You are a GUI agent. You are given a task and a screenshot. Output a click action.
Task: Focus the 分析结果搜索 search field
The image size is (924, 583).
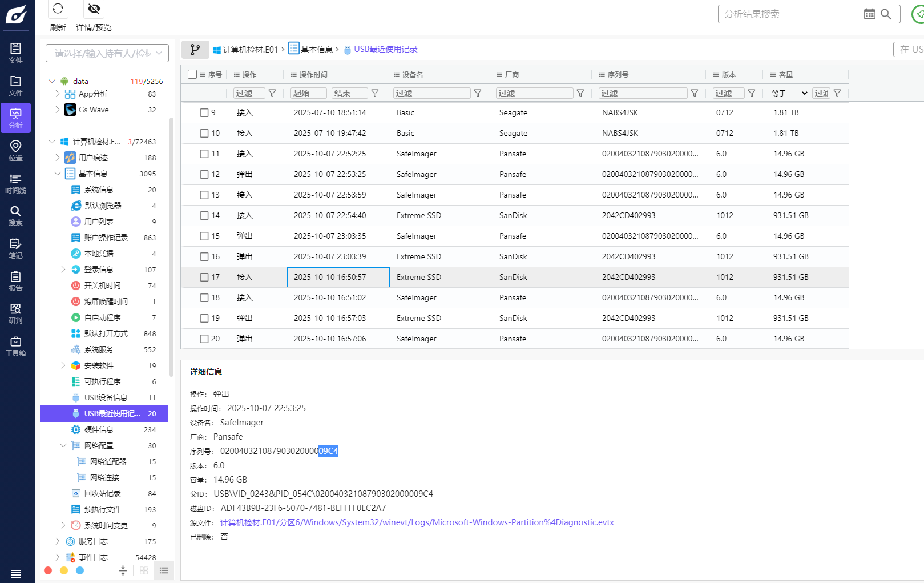tap(791, 14)
